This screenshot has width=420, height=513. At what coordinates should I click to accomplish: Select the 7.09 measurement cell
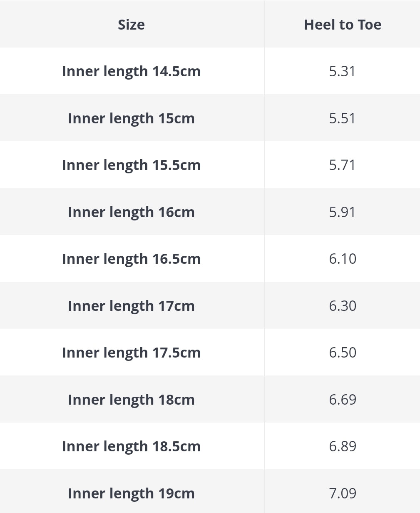[343, 493]
